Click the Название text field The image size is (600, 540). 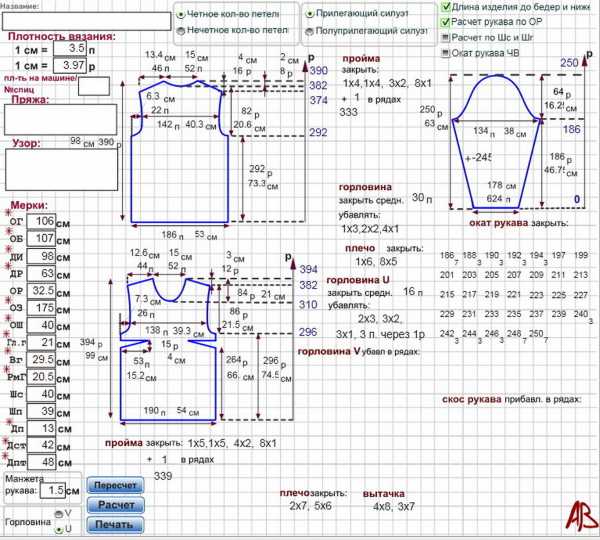coord(86,21)
